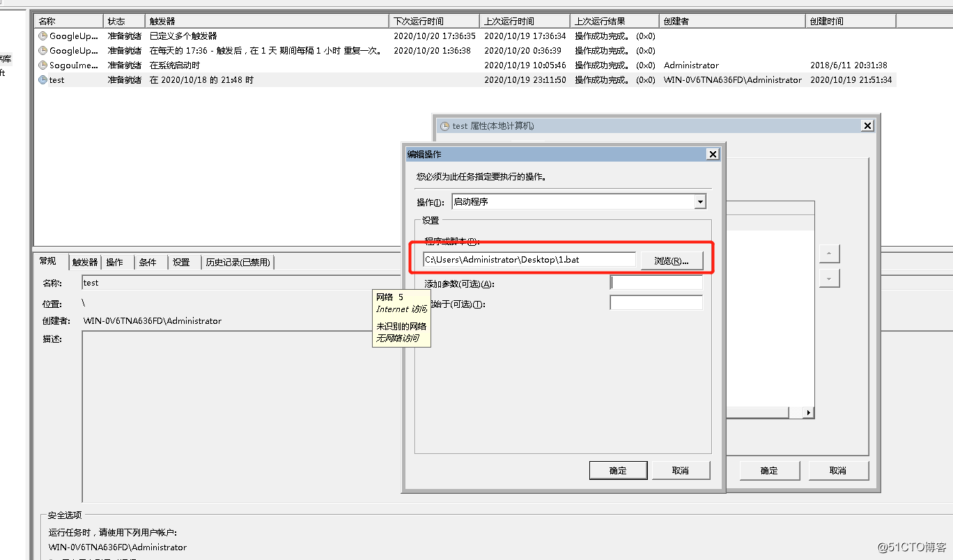Viewport: 953px width, 560px height.
Task: Click the creator cell Administrator in SogouIme... row
Action: [x=691, y=65]
